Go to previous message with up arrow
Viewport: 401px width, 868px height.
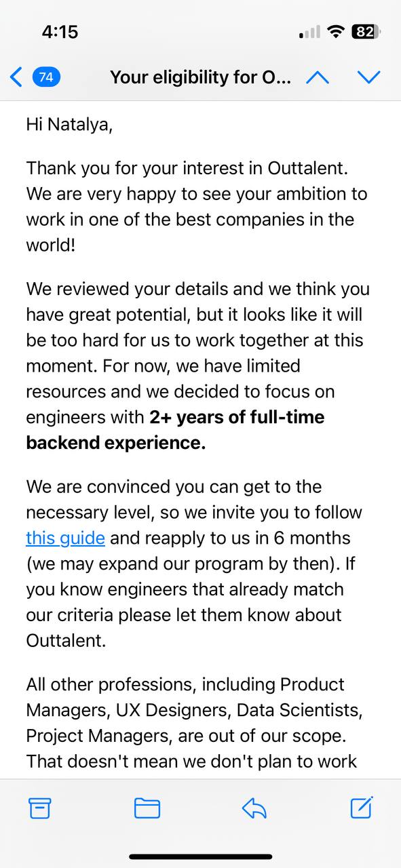318,77
